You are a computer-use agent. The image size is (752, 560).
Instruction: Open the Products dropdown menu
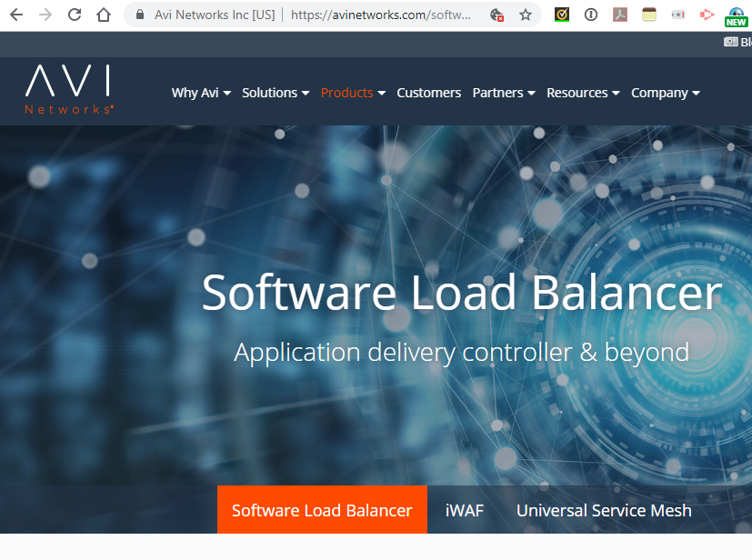coord(353,93)
